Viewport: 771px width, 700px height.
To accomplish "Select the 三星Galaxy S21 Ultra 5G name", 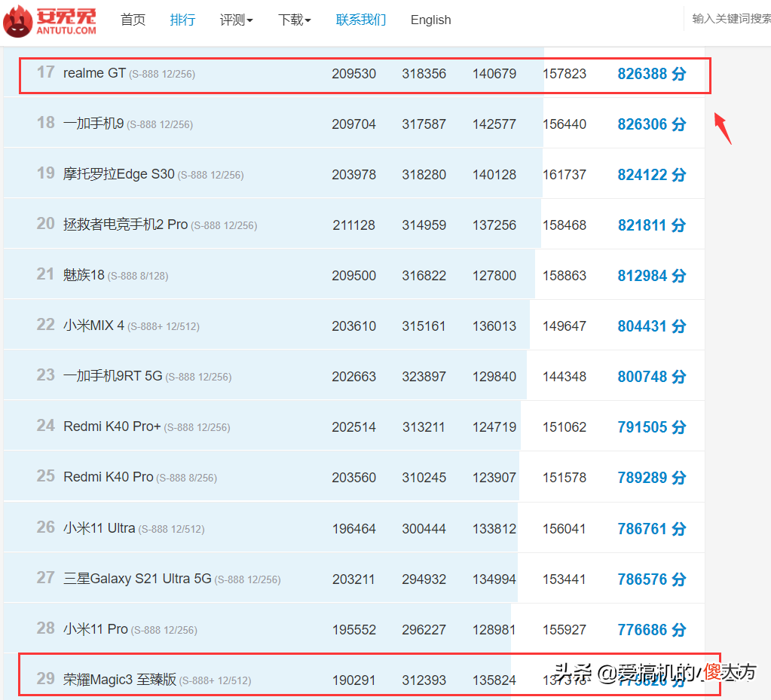I will point(137,579).
